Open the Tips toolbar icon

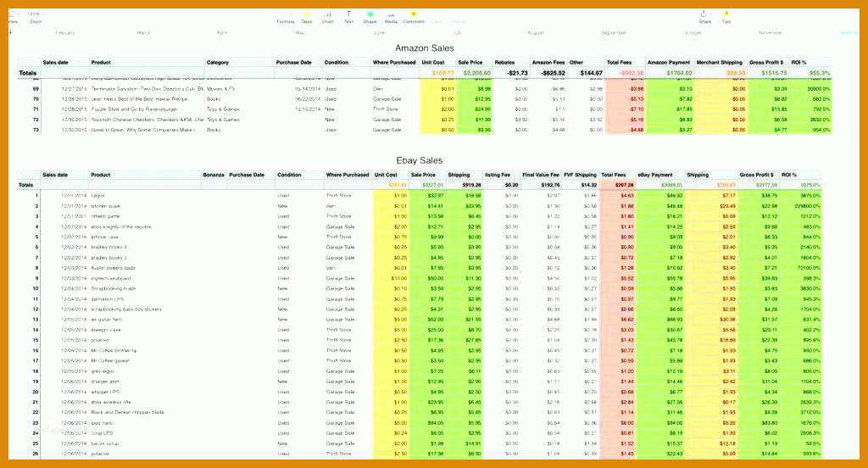[x=726, y=17]
